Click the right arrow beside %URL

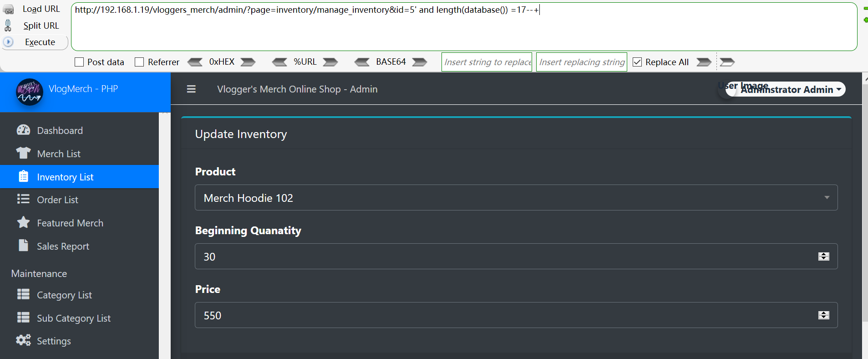point(330,62)
